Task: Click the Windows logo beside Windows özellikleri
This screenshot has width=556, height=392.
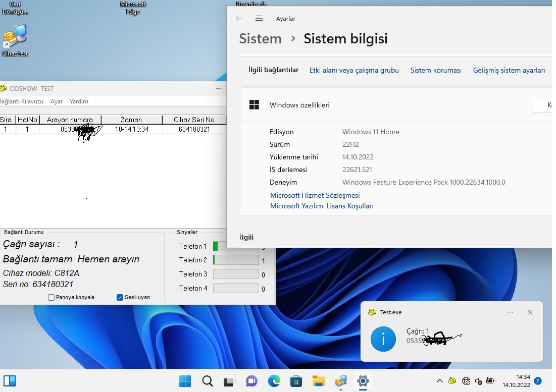Action: 254,105
